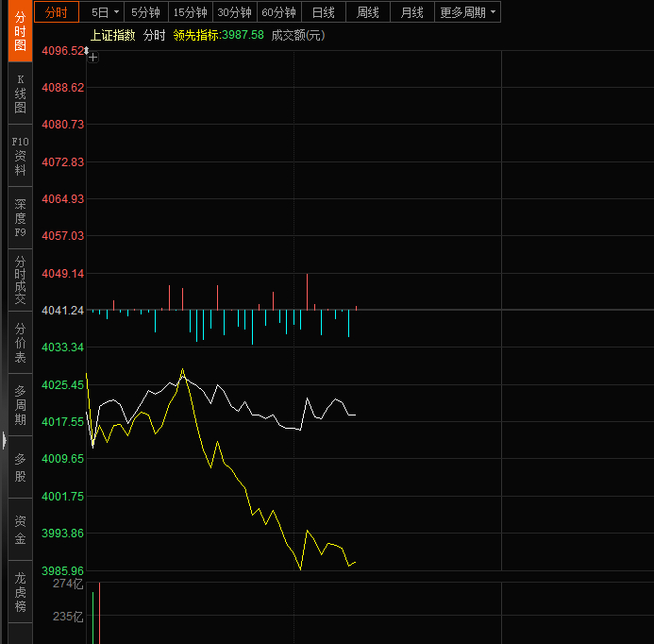
Task: Open F10资料 sidebar item
Action: 20,156
